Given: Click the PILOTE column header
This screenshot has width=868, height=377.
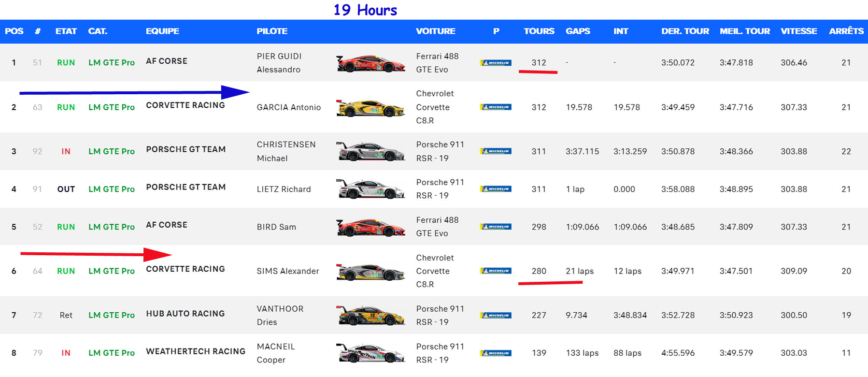Looking at the screenshot, I should [x=272, y=31].
